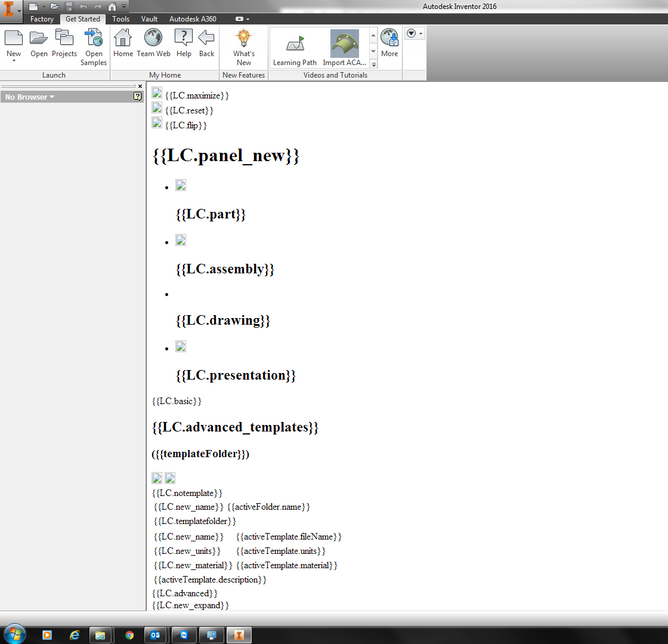Image resolution: width=668 pixels, height=644 pixels.
Task: Click the Redo arrow in quick access toolbar
Action: [x=98, y=7]
